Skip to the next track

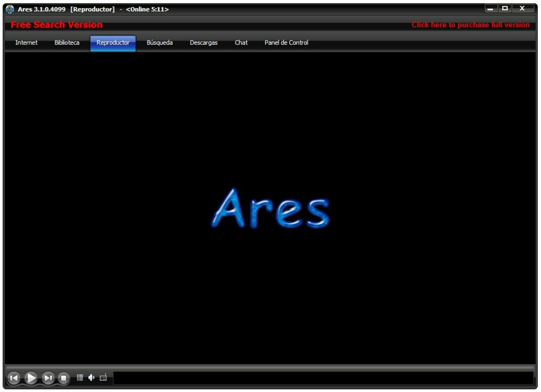[48, 378]
